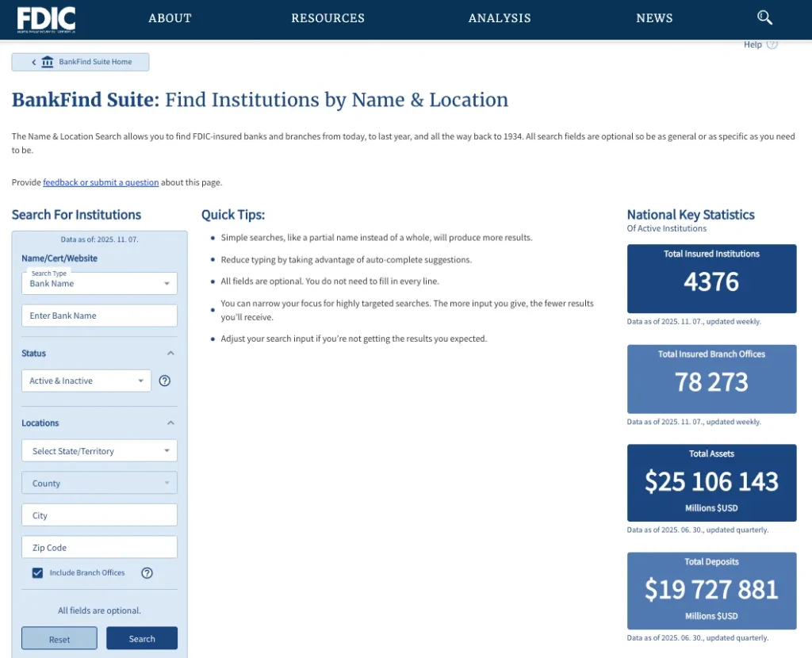Open the Active & Inactive status dropdown
The width and height of the screenshot is (812, 658).
pyautogui.click(x=86, y=381)
